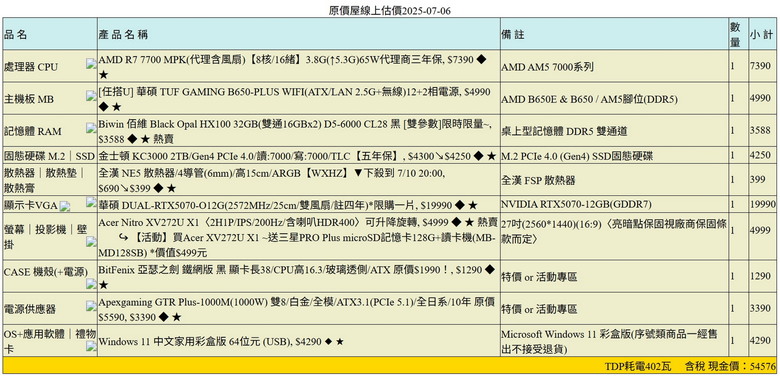Click the TDP耗電402瓦 text in footer
780x376 pixels.
coord(638,367)
